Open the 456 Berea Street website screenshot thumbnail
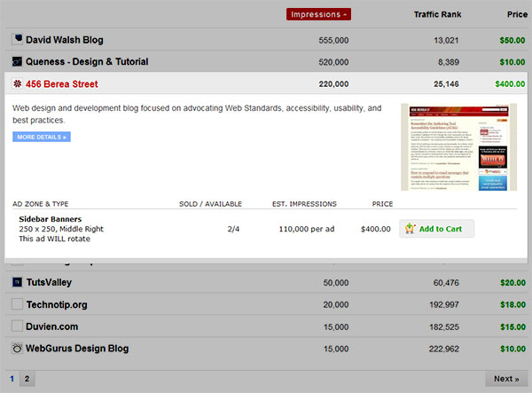532x393 pixels. pyautogui.click(x=458, y=147)
